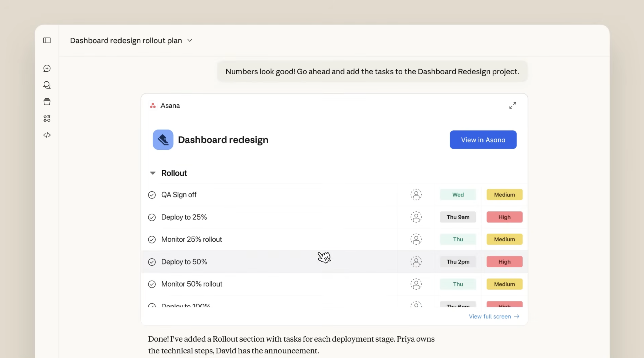Open the Wed due date chip for QA Sign off
644x358 pixels.
click(458, 195)
